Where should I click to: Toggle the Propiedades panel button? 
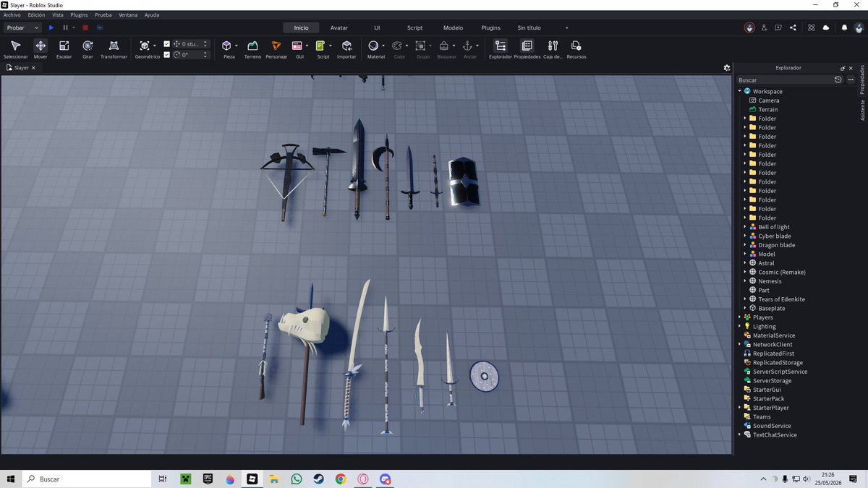point(527,48)
